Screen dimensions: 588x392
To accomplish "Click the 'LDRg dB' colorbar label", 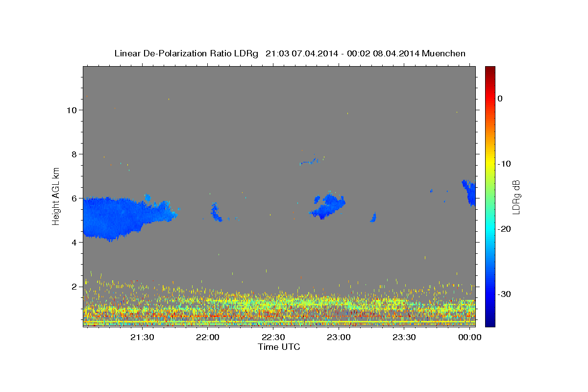I will click(x=516, y=196).
